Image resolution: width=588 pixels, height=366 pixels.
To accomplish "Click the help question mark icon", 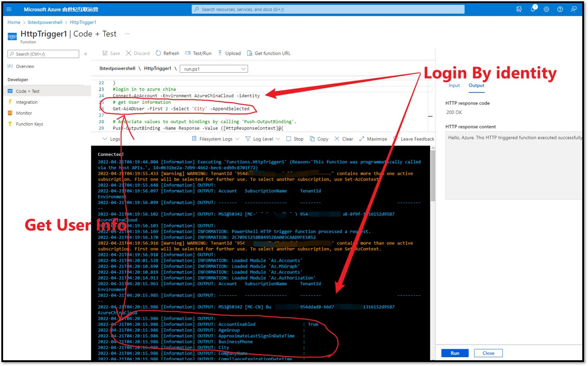I will tap(560, 9).
